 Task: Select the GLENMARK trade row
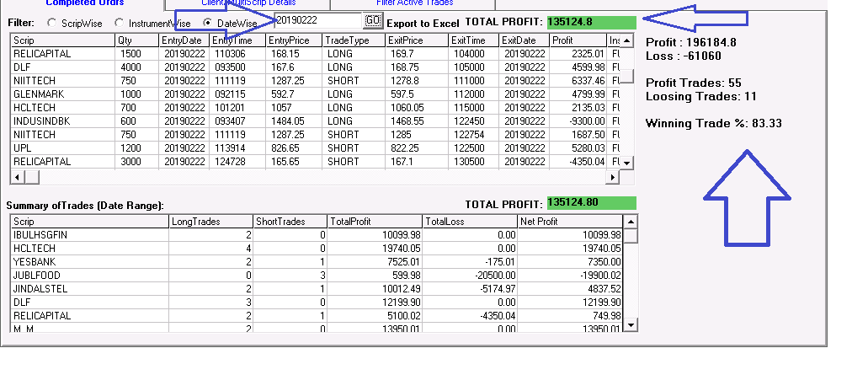tap(314, 94)
